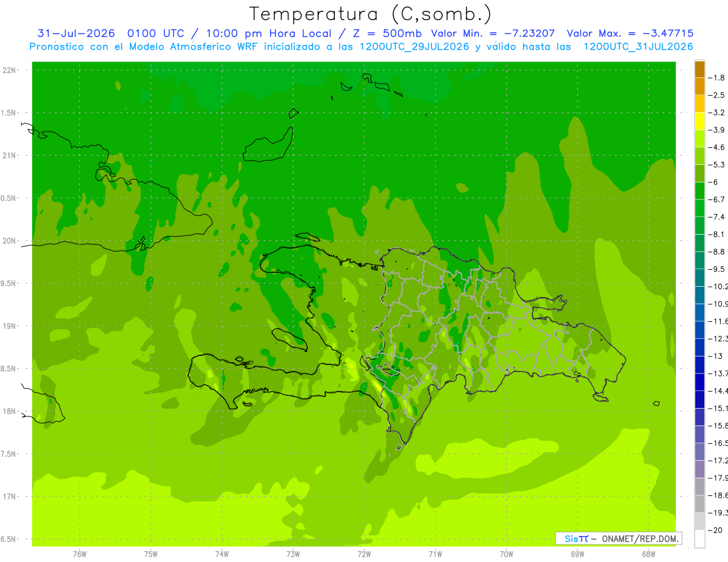Click the '21N' latitude label
The width and height of the screenshot is (728, 562).
pos(9,156)
